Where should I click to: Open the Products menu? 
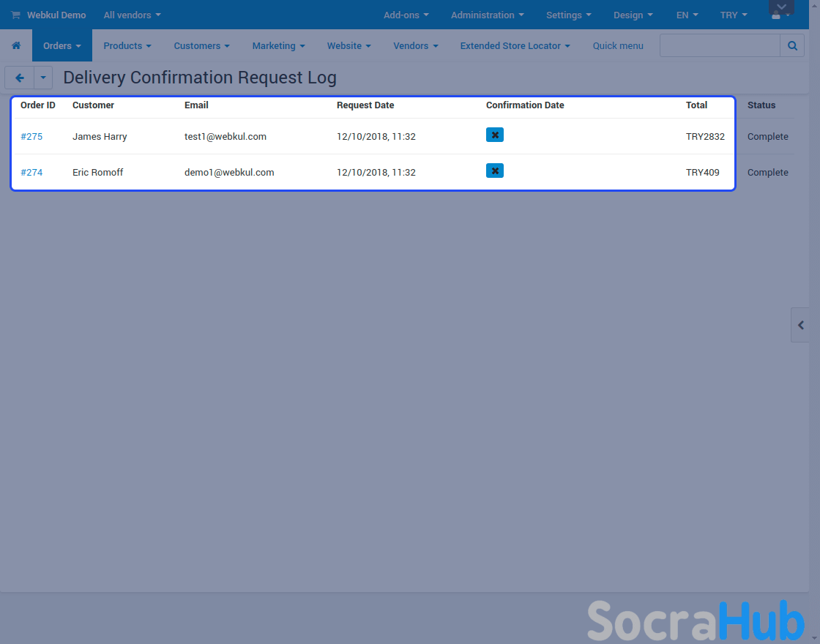pos(127,45)
